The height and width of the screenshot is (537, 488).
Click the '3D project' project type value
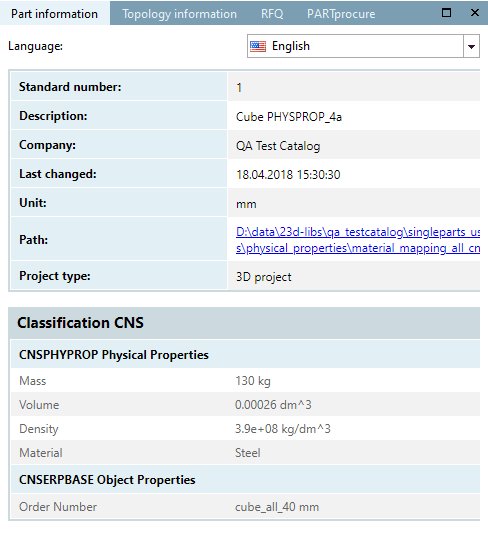(x=263, y=277)
